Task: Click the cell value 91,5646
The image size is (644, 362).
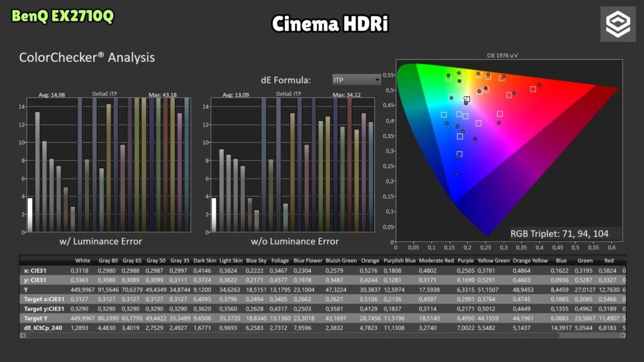Action: click(x=108, y=290)
